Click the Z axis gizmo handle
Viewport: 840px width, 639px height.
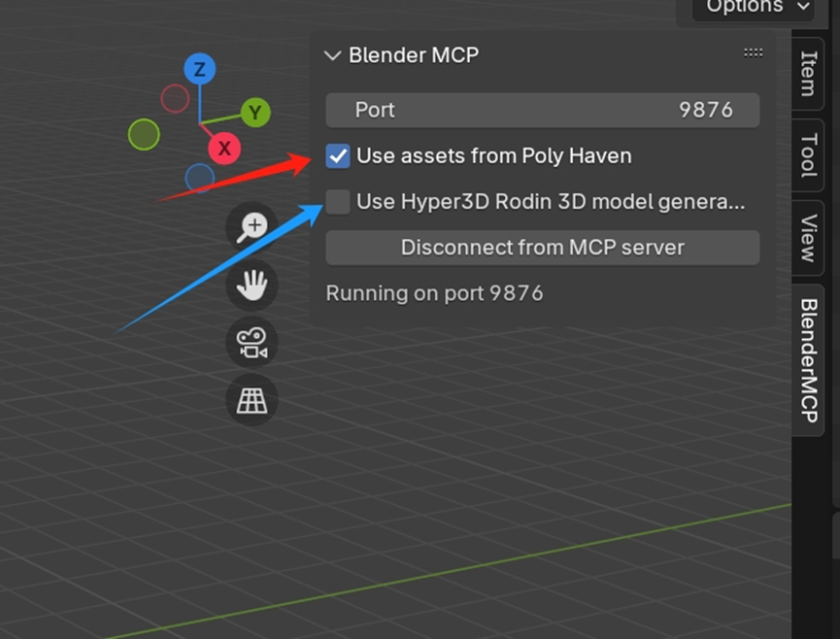[200, 69]
